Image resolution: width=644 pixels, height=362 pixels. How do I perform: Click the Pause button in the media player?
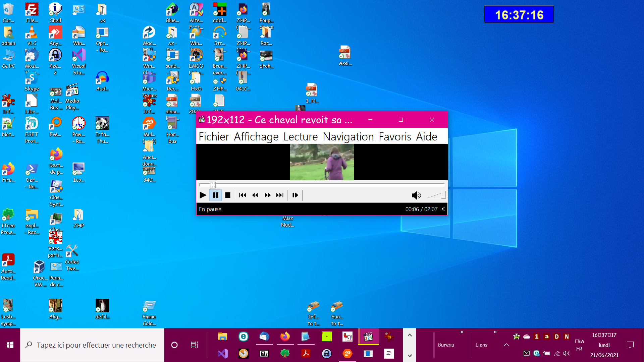click(215, 195)
